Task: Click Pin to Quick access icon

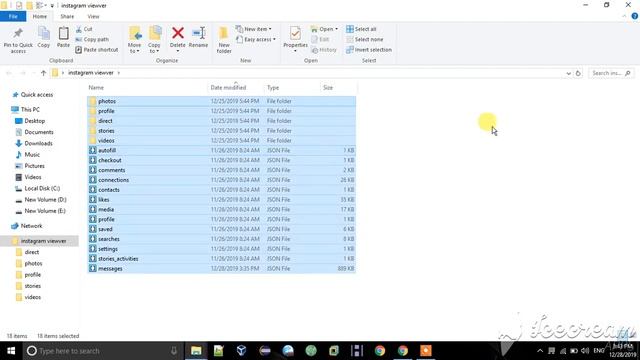Action: click(18, 40)
